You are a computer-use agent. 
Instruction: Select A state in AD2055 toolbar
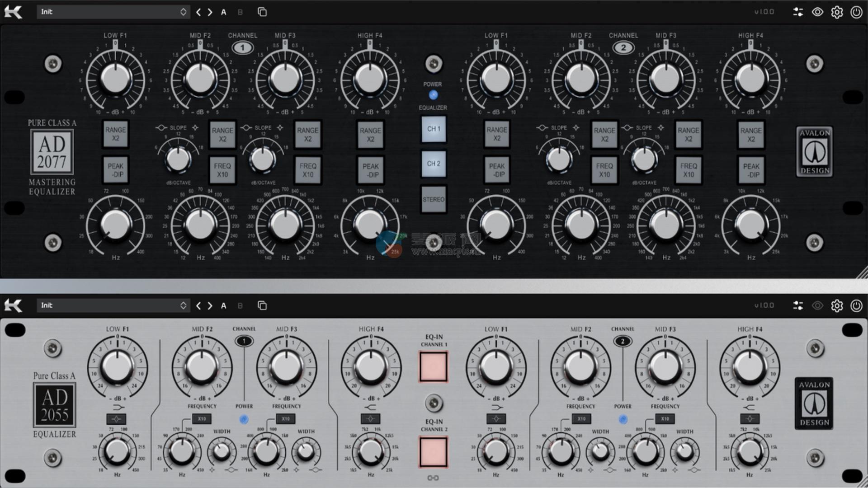pyautogui.click(x=223, y=306)
